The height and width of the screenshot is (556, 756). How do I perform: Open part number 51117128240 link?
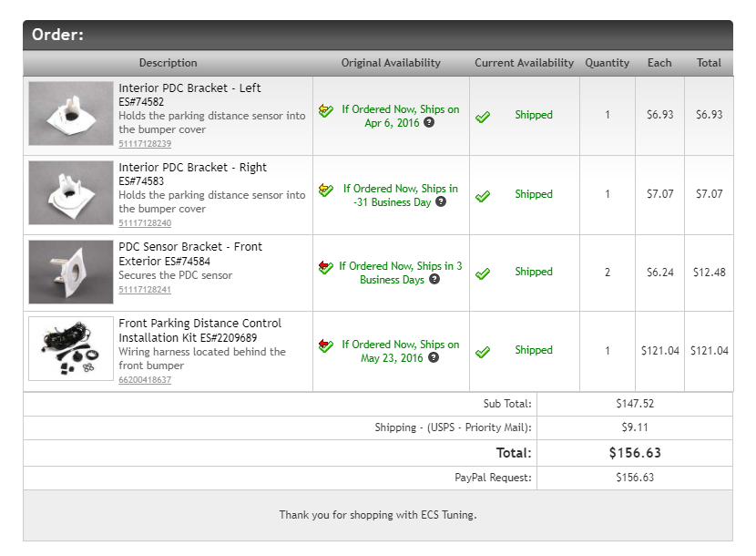pyautogui.click(x=145, y=222)
